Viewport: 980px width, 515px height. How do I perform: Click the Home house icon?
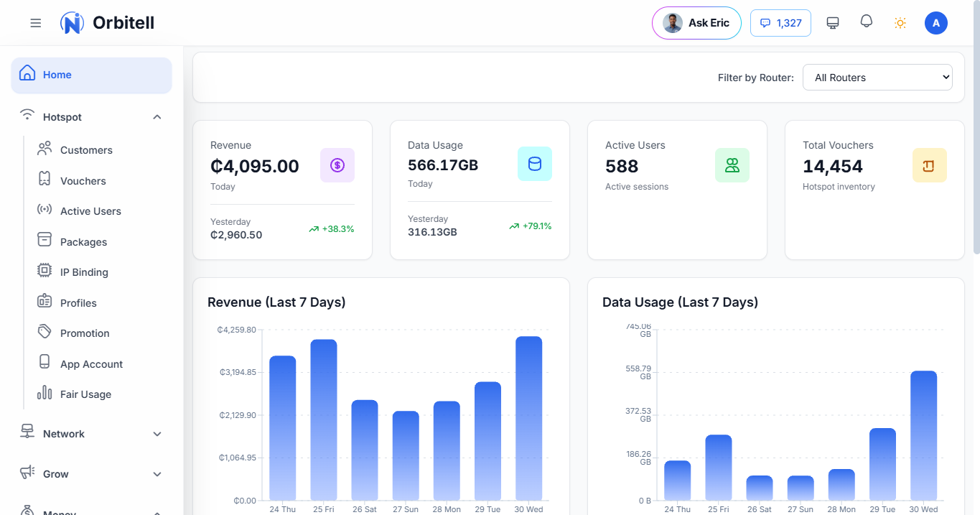click(27, 73)
